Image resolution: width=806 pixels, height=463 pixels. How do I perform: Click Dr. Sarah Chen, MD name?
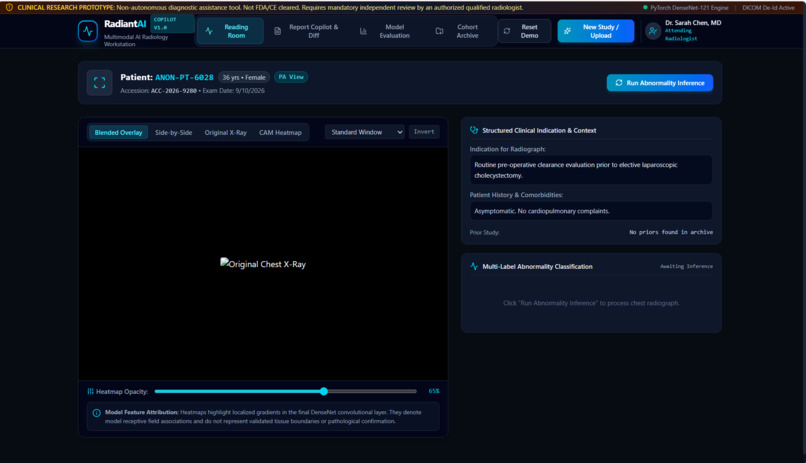click(693, 23)
